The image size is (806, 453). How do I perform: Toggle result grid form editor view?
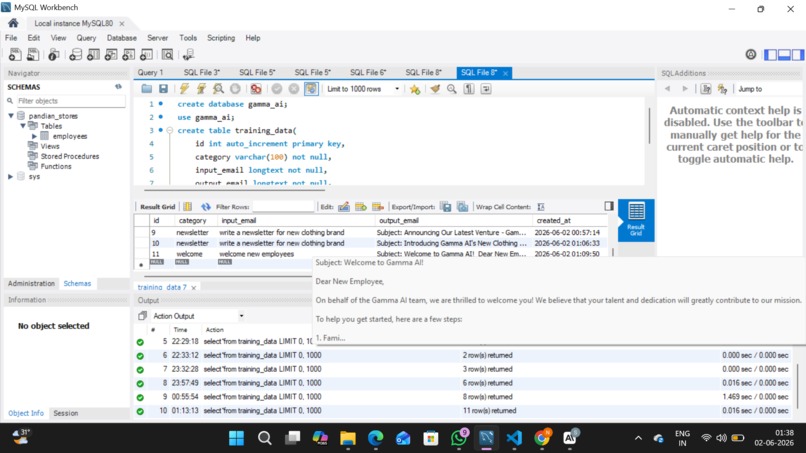tap(188, 207)
